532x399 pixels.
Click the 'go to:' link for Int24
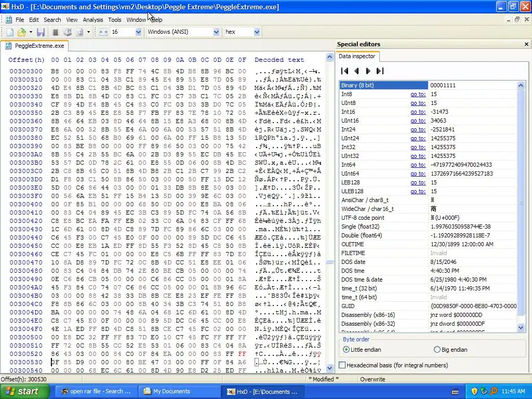[x=418, y=129]
